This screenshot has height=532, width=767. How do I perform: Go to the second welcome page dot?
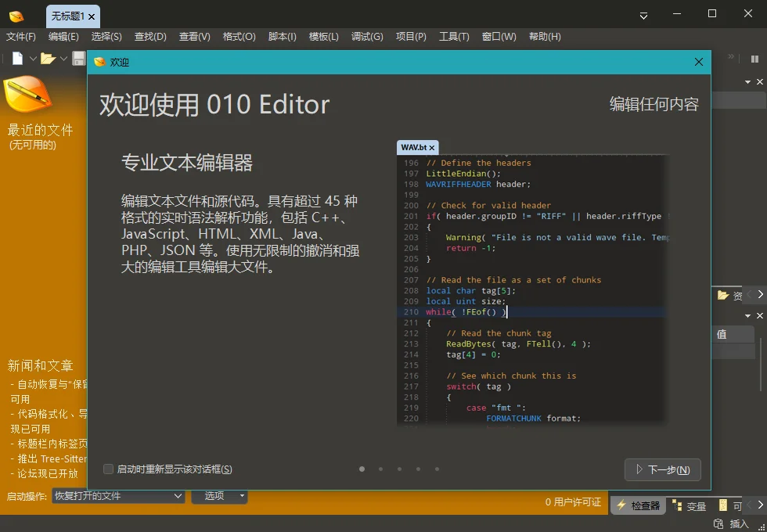click(380, 469)
